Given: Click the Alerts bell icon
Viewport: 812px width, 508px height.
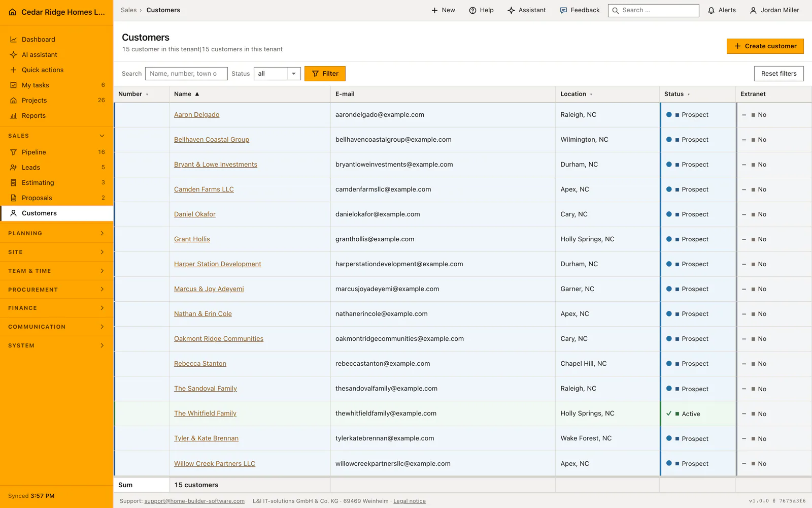Looking at the screenshot, I should (x=712, y=10).
